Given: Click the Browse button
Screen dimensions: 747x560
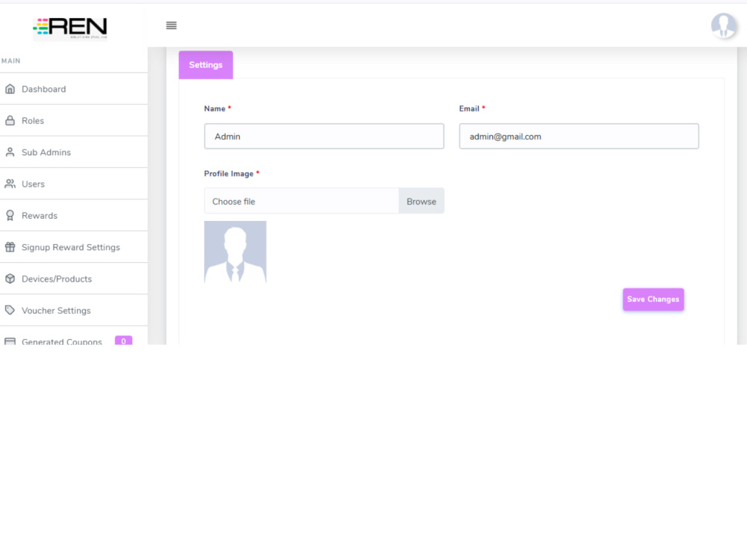Looking at the screenshot, I should 421,201.
